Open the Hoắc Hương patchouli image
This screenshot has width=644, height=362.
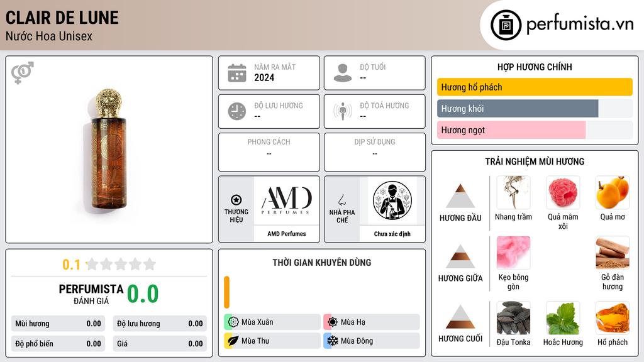click(563, 318)
